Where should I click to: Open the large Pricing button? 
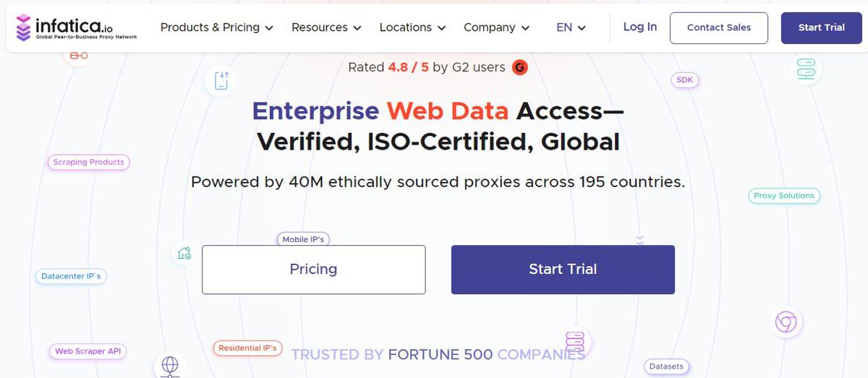pyautogui.click(x=313, y=269)
